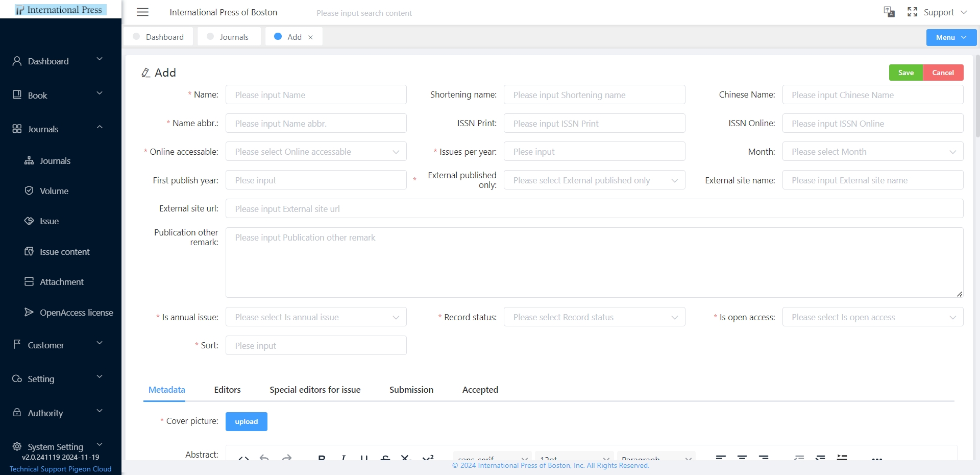Open the Is open access dropdown
This screenshot has height=475, width=980.
[x=873, y=317]
